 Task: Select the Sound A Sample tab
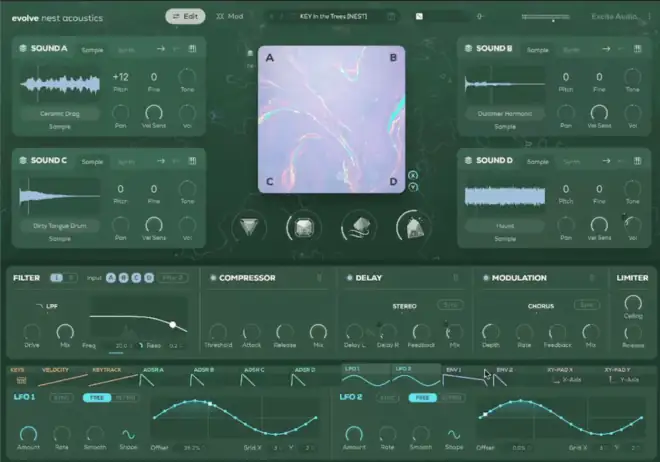(x=93, y=50)
